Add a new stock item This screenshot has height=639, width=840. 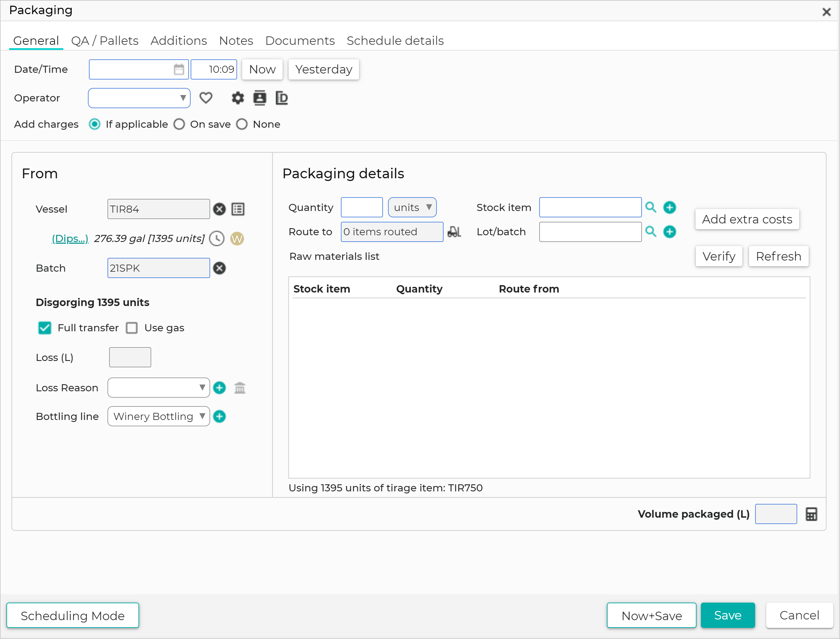670,207
